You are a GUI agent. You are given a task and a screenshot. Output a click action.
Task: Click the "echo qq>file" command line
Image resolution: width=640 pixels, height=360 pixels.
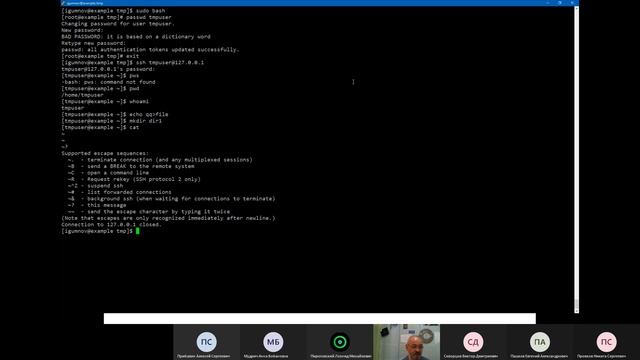pyautogui.click(x=115, y=115)
